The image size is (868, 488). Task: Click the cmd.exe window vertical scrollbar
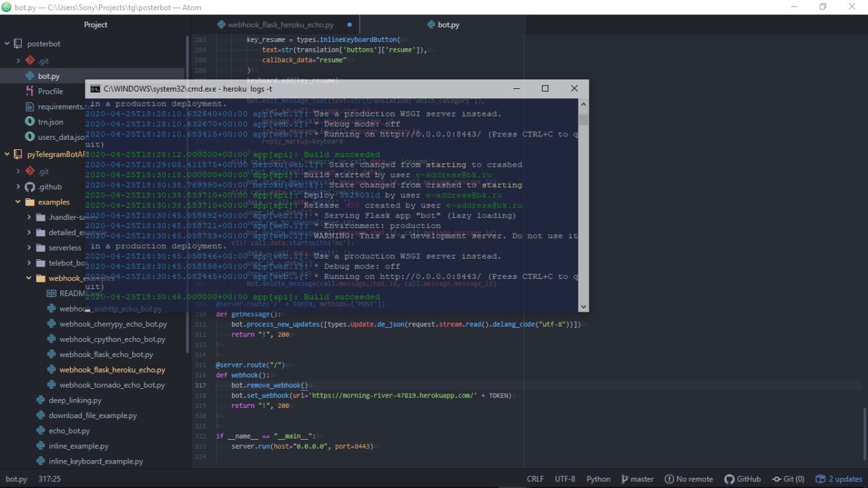583,205
